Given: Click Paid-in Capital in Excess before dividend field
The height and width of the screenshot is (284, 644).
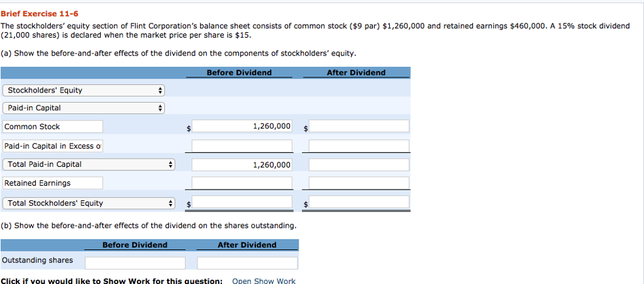Looking at the screenshot, I should coord(242,145).
